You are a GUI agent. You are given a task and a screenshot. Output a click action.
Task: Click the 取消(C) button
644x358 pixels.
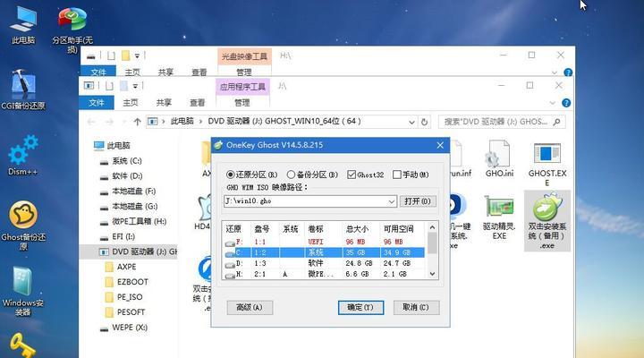click(x=416, y=308)
